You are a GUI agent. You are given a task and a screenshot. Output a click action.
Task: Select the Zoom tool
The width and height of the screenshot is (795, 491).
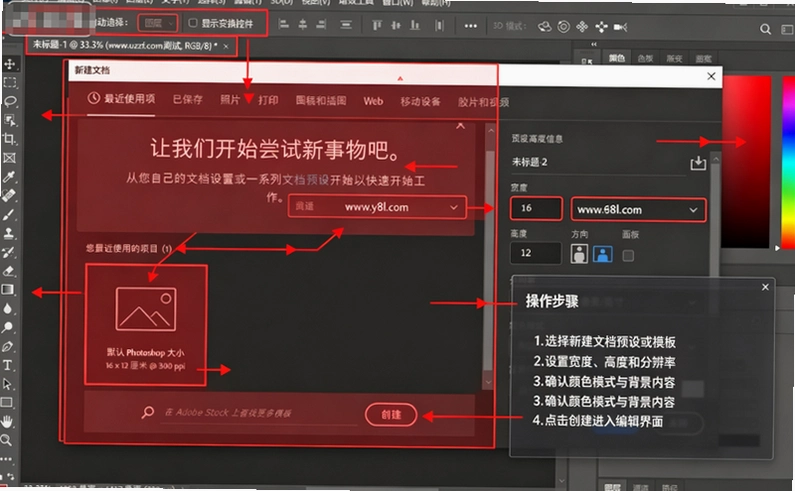coord(7,440)
